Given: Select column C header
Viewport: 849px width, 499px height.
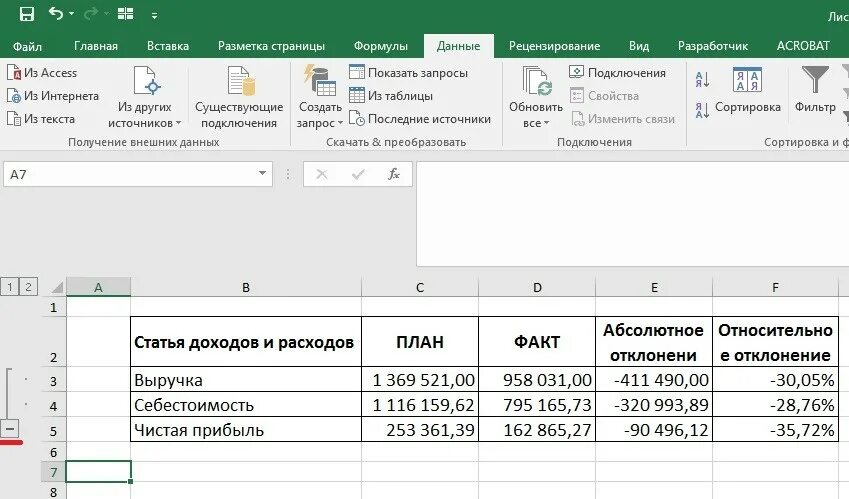Looking at the screenshot, I should tap(420, 287).
